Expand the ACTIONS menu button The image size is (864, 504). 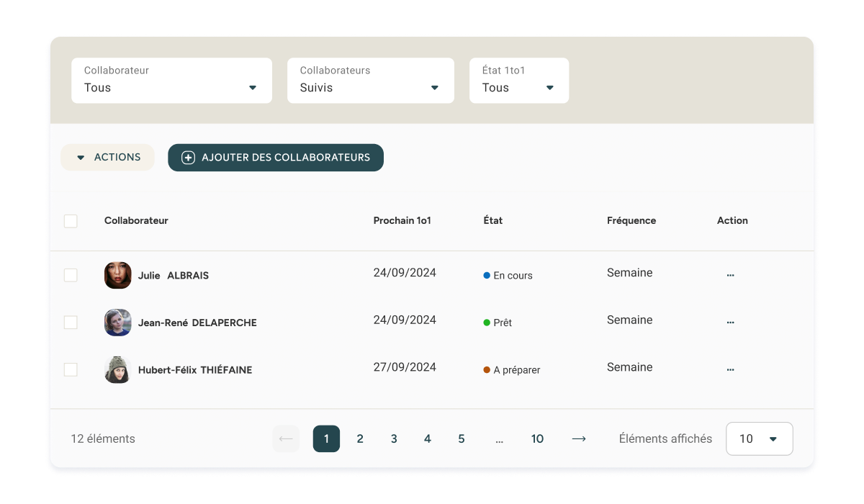107,158
